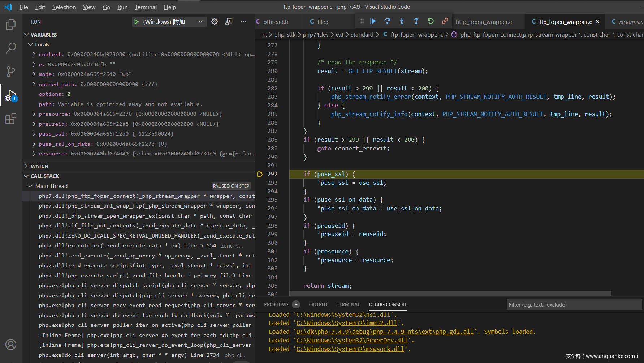Restart the debugging session

click(x=431, y=21)
